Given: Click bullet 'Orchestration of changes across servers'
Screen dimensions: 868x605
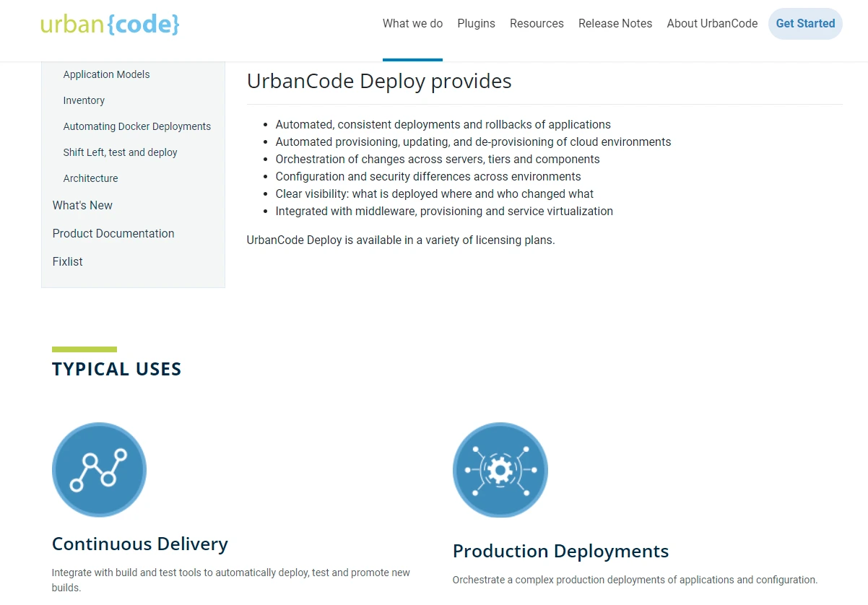Looking at the screenshot, I should (x=438, y=159).
